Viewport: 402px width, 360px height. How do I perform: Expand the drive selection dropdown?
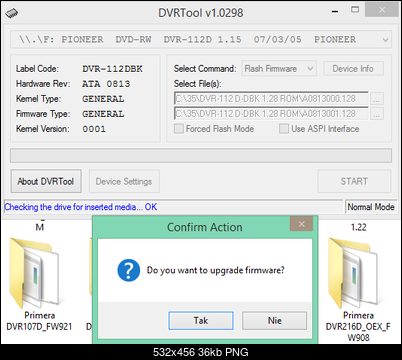click(385, 40)
